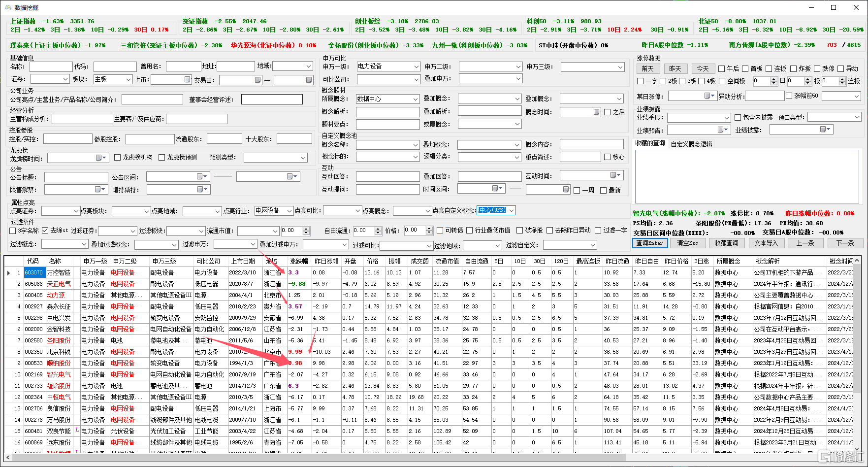Enable the 破净股 filter checkbox
The height and width of the screenshot is (467, 868).
tap(519, 230)
